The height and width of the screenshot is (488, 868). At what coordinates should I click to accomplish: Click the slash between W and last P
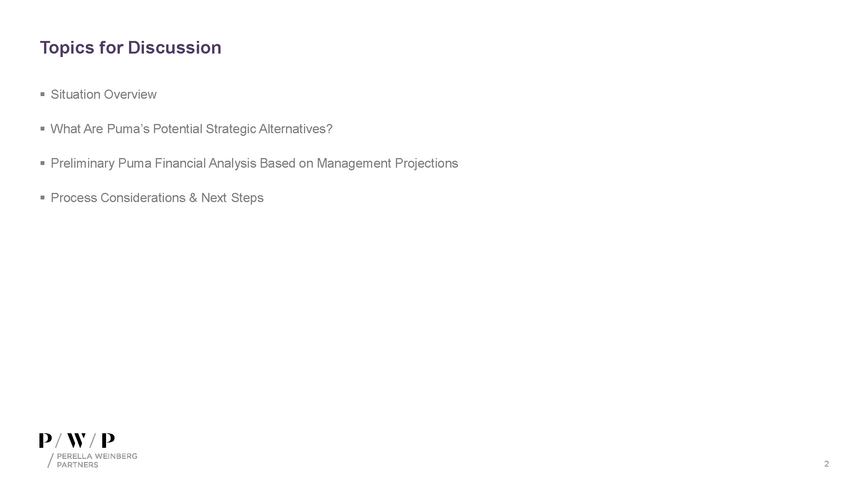click(x=93, y=441)
